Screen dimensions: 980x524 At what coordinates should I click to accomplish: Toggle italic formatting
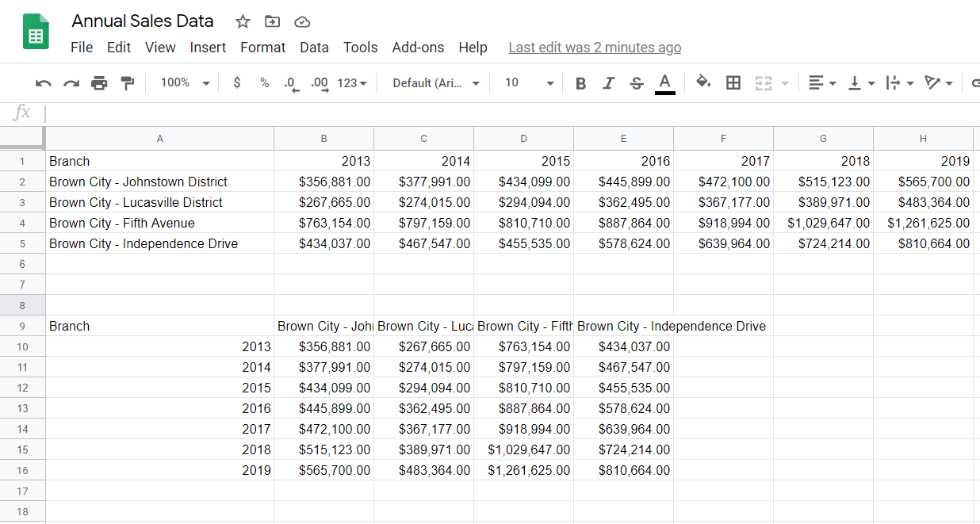(608, 83)
